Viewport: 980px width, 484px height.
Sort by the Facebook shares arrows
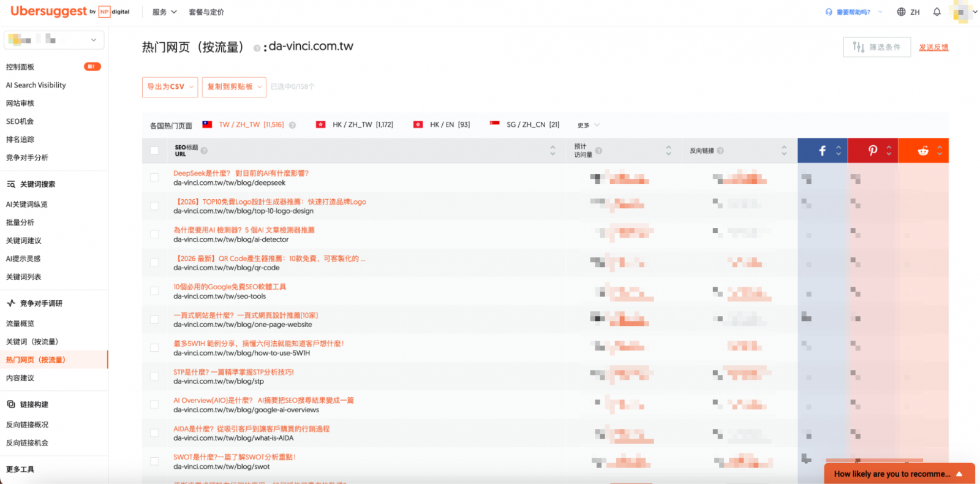click(839, 151)
